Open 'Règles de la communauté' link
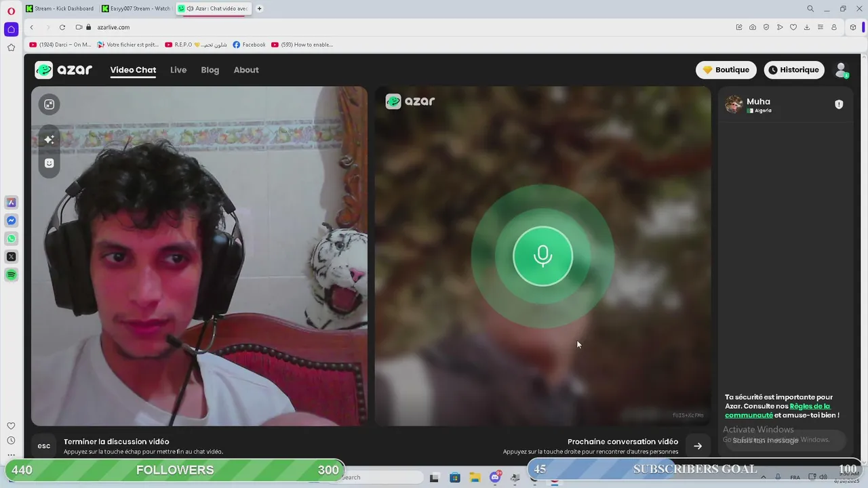The width and height of the screenshot is (868, 488). click(x=778, y=411)
